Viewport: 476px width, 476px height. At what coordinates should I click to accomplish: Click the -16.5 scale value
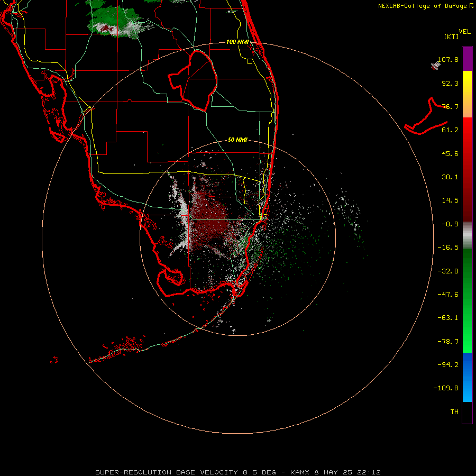pyautogui.click(x=448, y=248)
